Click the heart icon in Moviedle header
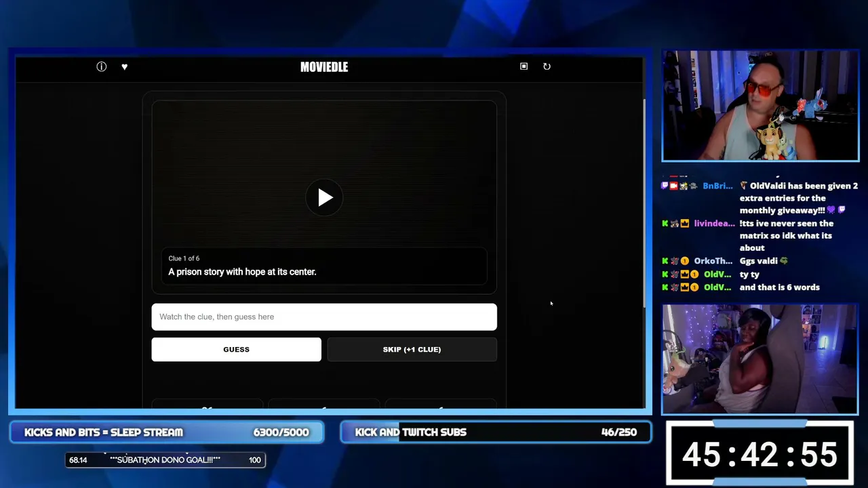Image resolution: width=868 pixels, height=488 pixels. (x=124, y=66)
